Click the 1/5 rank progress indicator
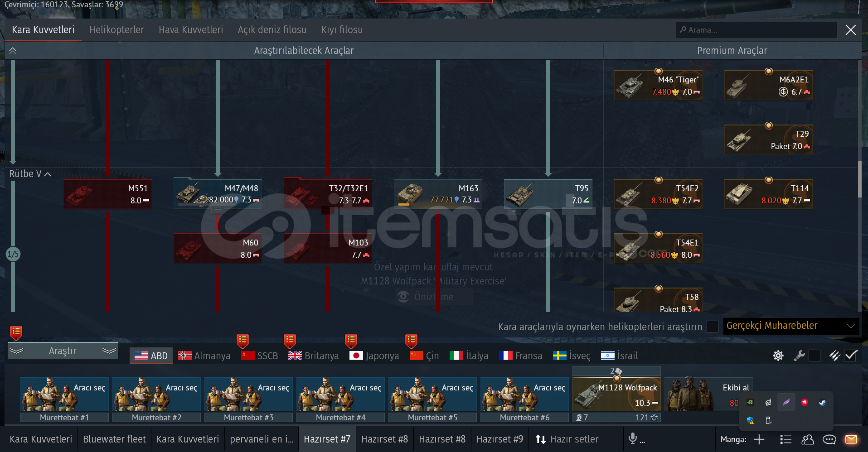 (x=13, y=254)
